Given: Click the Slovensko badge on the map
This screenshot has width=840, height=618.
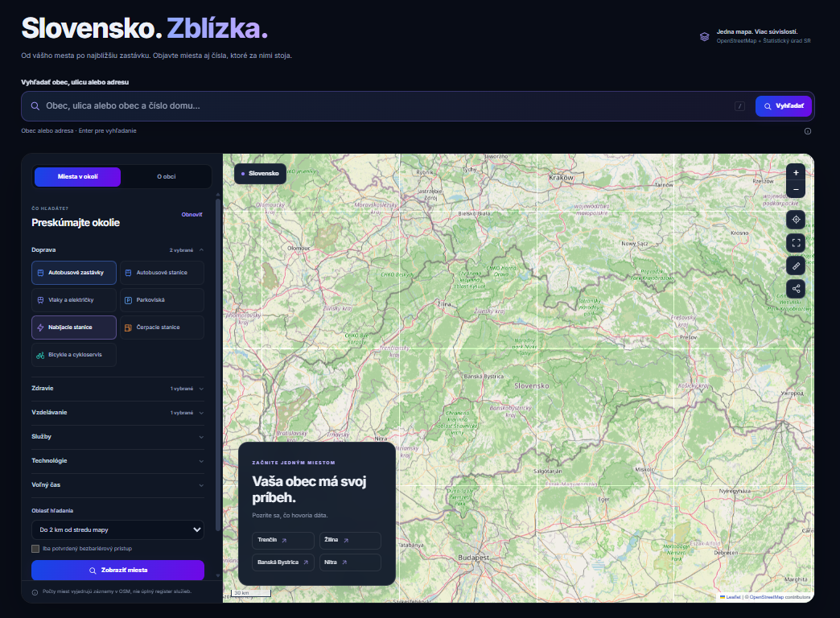Looking at the screenshot, I should click(261, 174).
